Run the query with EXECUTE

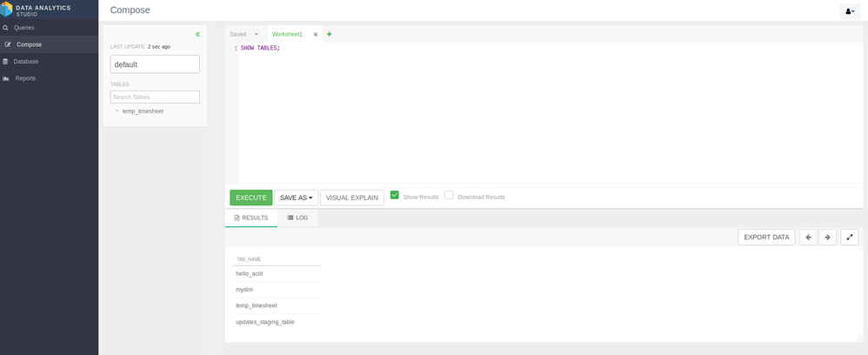coord(251,198)
